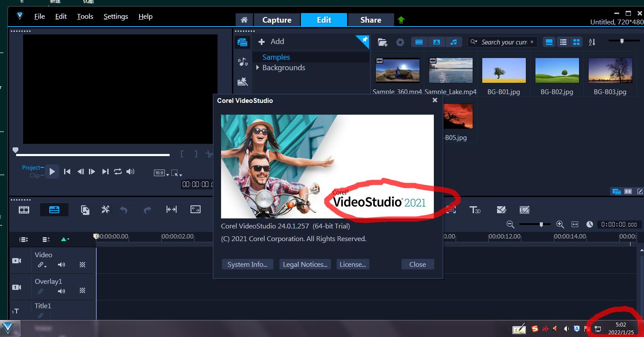Click Legal Notices button in About dialog
This screenshot has height=337, width=644.
(305, 264)
